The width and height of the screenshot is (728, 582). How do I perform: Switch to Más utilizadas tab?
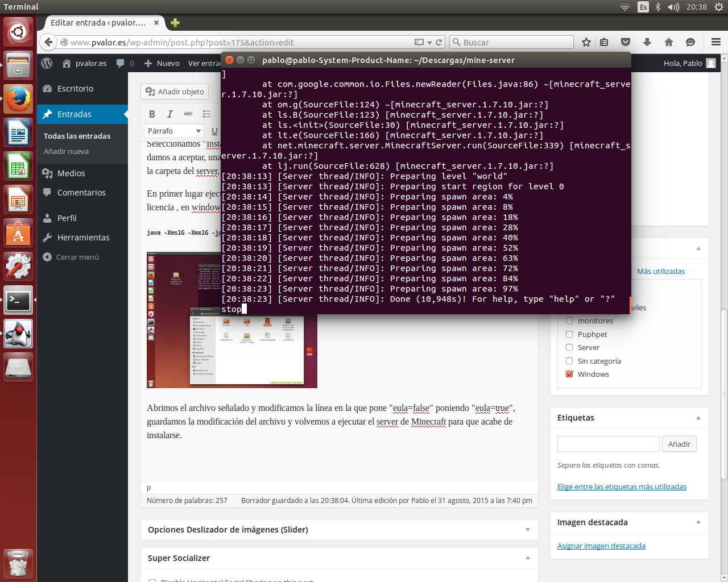tap(661, 271)
